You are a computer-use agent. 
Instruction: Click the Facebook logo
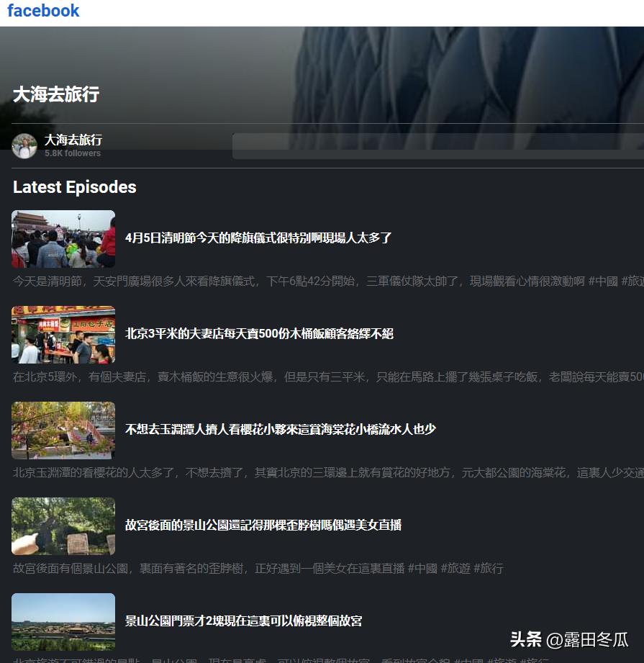[x=43, y=10]
